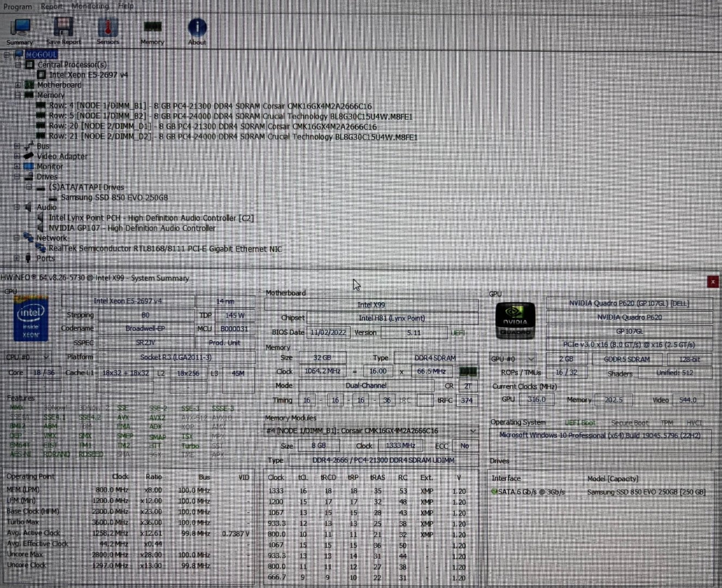
Task: Open the Help menu
Action: (126, 6)
